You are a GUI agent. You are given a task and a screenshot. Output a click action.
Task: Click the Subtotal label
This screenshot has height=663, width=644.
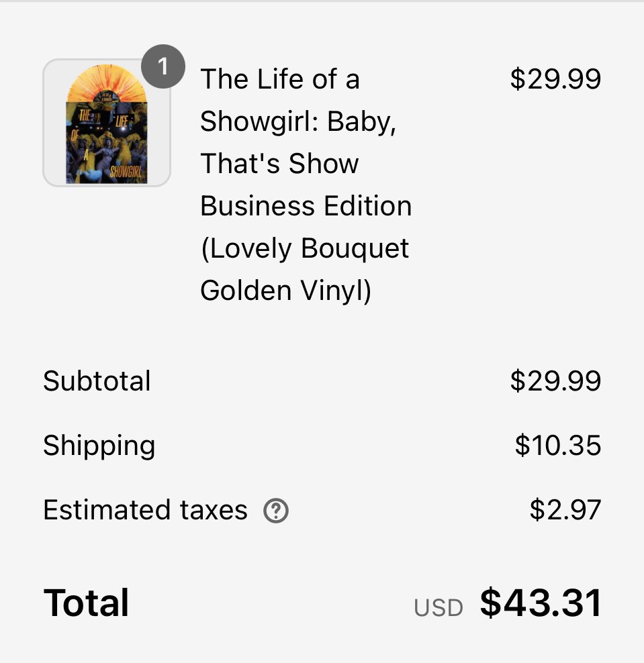97,381
